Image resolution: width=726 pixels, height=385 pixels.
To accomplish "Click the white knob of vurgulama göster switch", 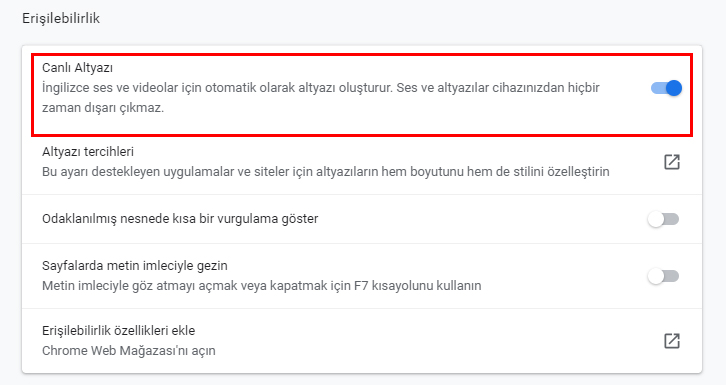I will (656, 219).
